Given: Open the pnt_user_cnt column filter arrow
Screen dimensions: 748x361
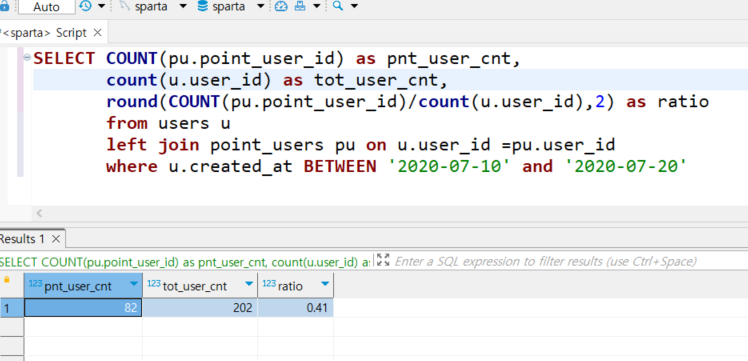Looking at the screenshot, I should coord(133,284).
